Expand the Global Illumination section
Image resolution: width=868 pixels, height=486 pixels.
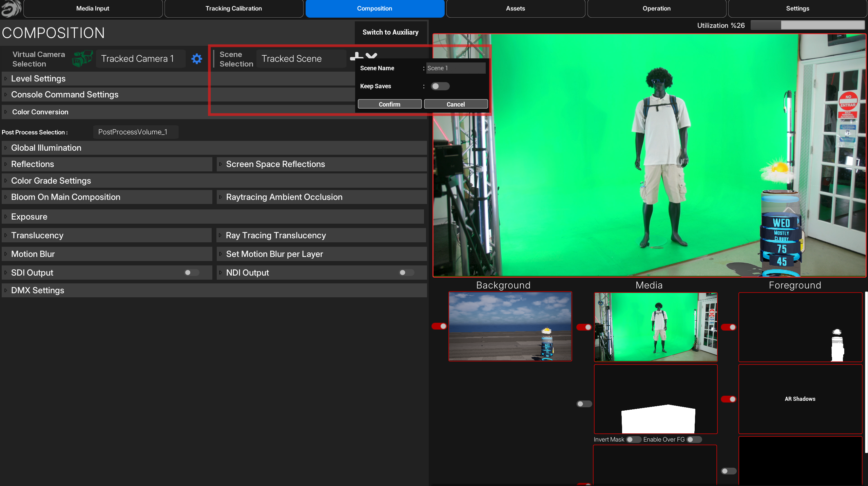46,148
